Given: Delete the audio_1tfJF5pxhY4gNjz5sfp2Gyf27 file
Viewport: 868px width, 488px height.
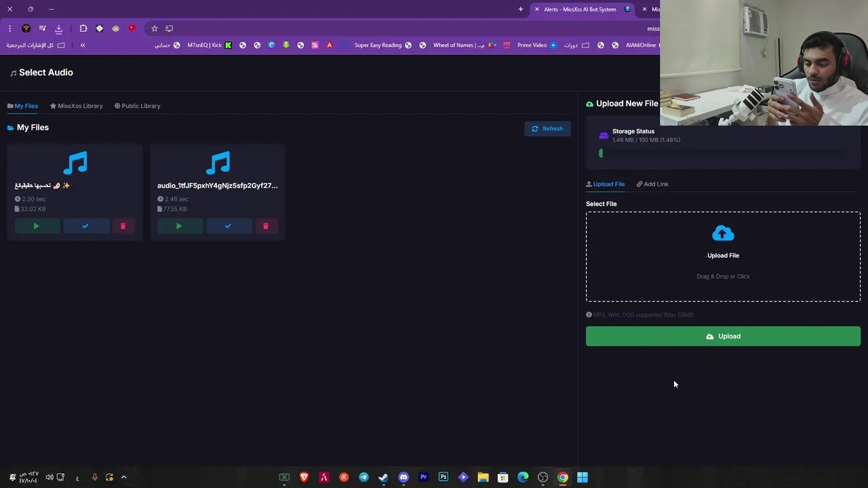Looking at the screenshot, I should pyautogui.click(x=265, y=226).
